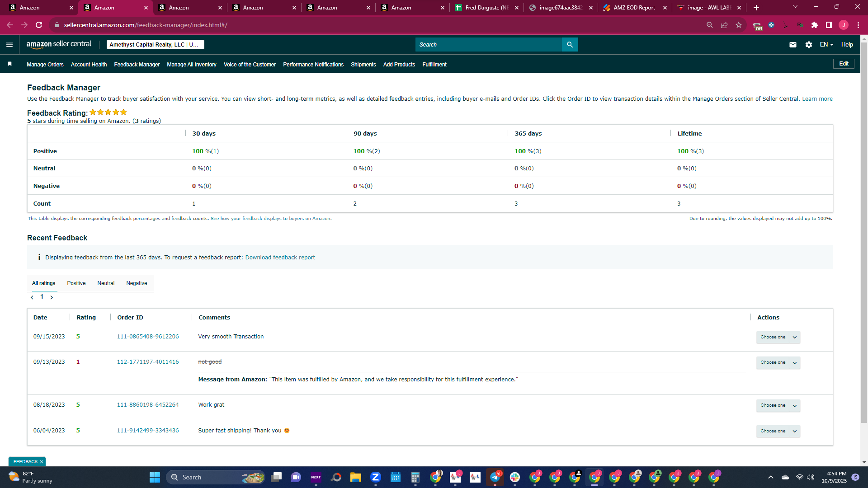Open Choose one dropdown for 06/04/2023 feedback
The image size is (868, 488).
coord(778,431)
